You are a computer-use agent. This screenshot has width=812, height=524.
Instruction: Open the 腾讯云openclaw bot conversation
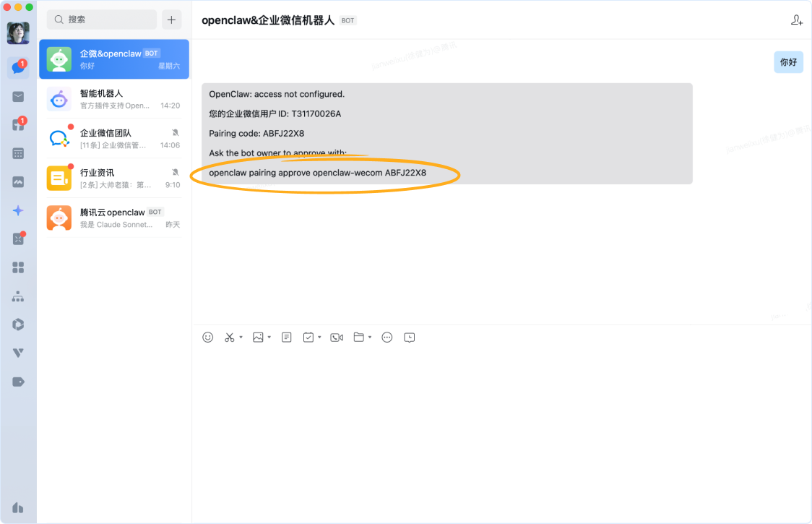(114, 218)
